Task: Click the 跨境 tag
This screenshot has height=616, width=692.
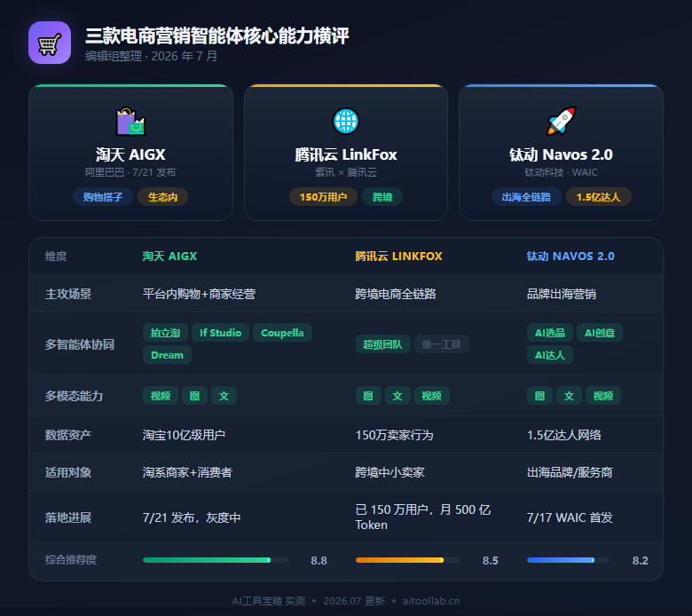Action: (382, 197)
